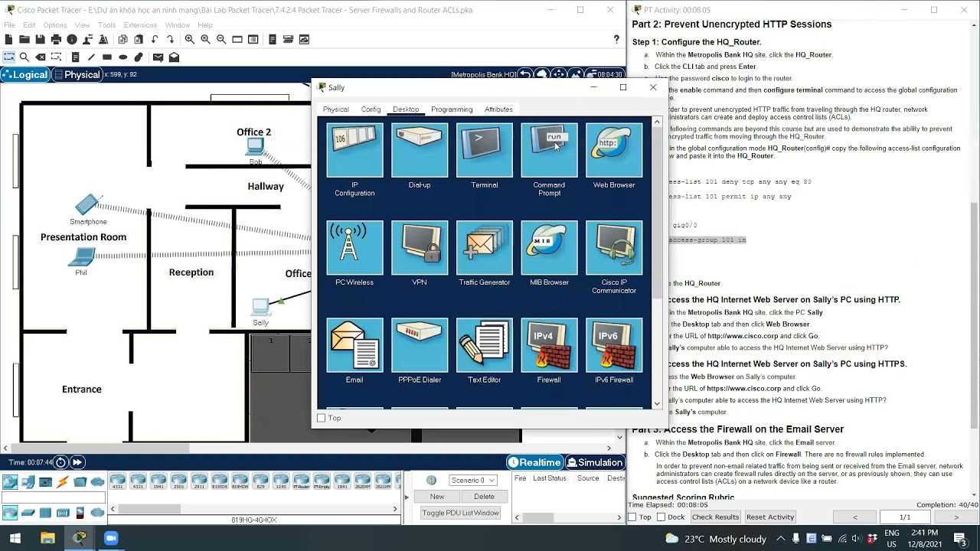Open Windows Start menu
The height and width of the screenshot is (551, 980).
click(15, 539)
